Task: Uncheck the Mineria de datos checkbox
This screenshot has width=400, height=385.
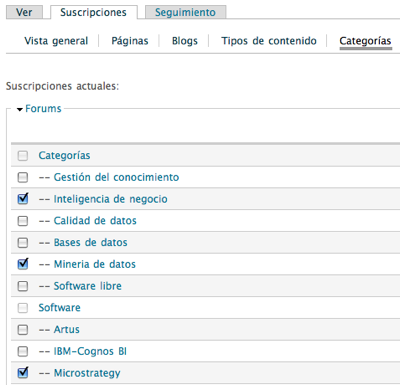Action: point(23,264)
